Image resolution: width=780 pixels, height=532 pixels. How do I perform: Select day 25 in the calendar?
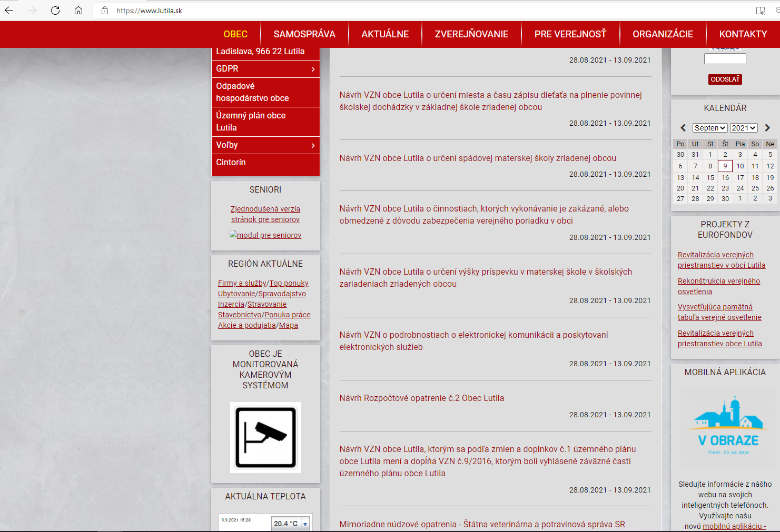click(755, 188)
